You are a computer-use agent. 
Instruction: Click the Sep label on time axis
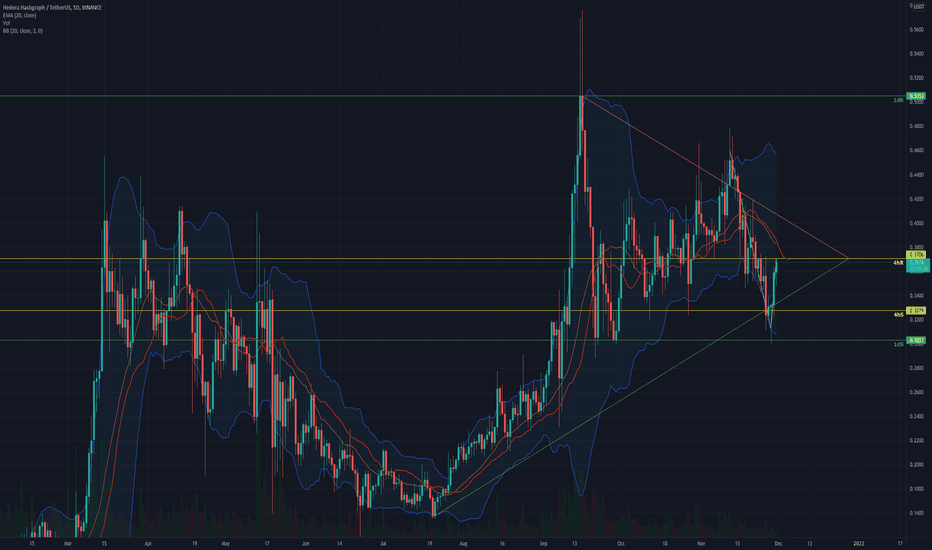(543, 543)
